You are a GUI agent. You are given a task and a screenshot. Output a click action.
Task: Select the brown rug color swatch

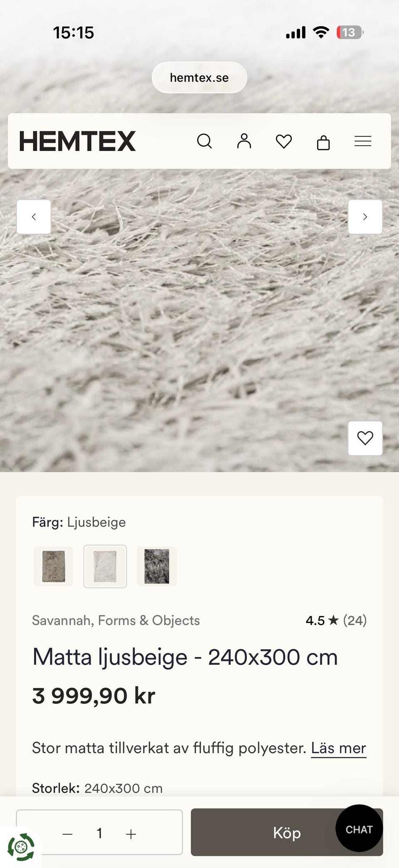54,566
